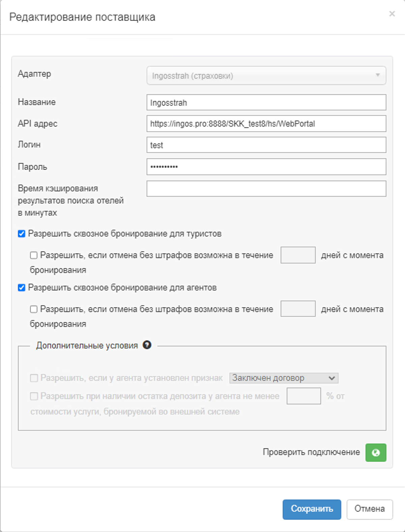This screenshot has height=532, width=405.
Task: Open the Адаптер dropdown showing Ingosstrah
Action: (x=266, y=76)
